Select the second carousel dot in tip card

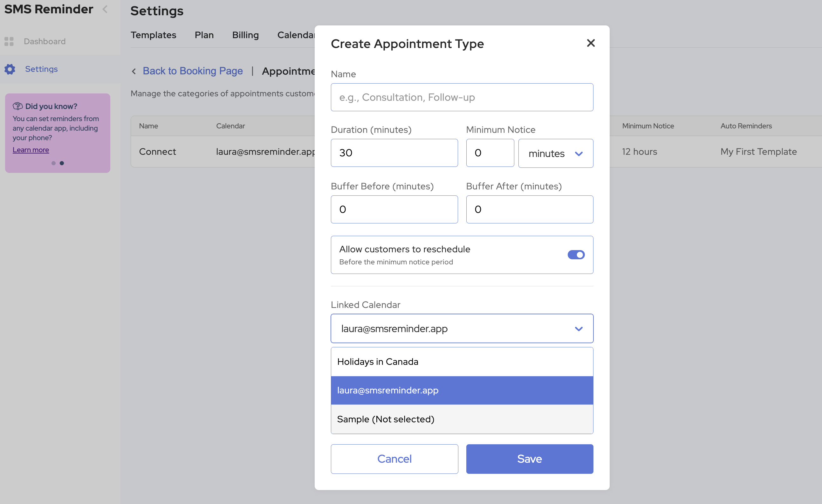62,163
